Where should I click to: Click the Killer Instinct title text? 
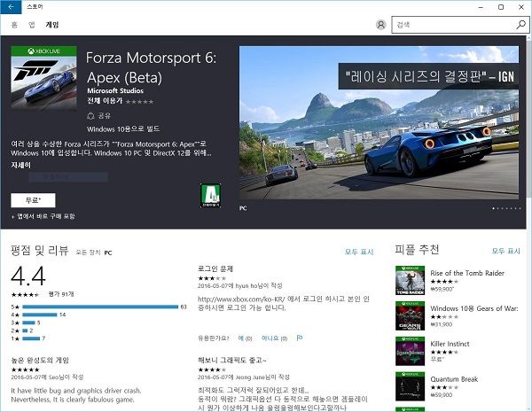point(450,344)
